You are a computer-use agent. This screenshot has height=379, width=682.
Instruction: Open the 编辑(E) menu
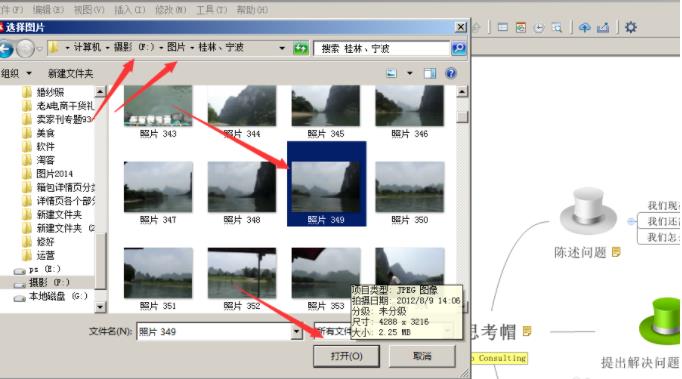pos(48,10)
